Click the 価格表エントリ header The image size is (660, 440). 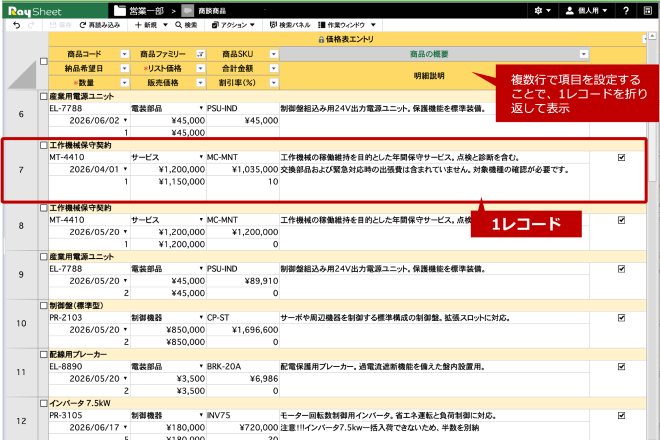point(346,39)
